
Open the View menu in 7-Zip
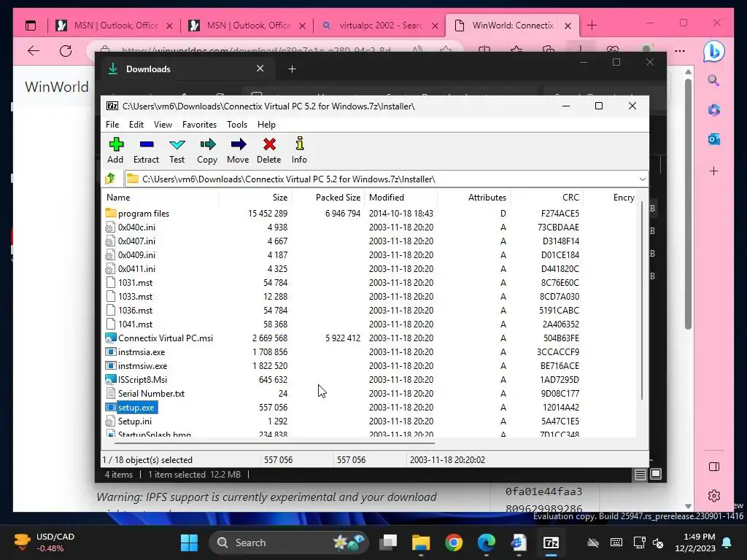point(163,124)
